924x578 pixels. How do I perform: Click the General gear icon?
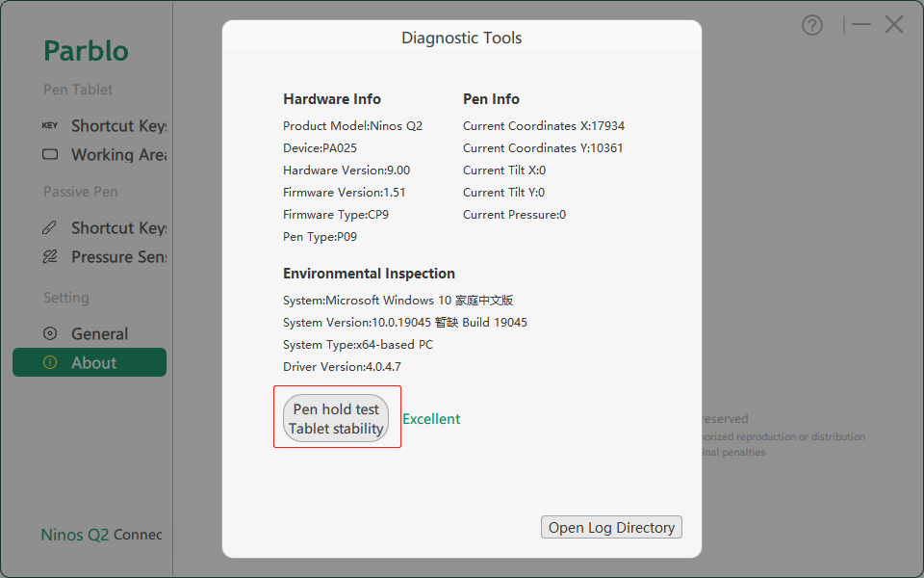50,334
